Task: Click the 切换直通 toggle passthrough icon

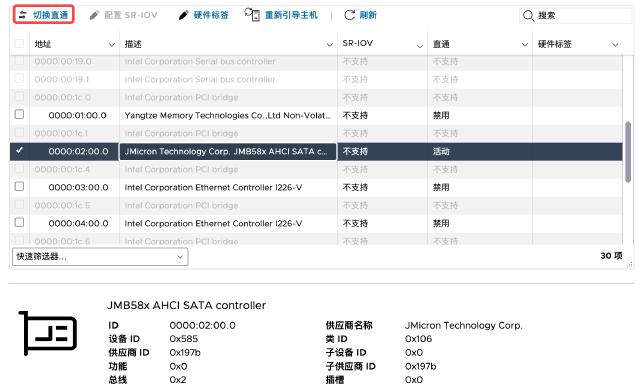Action: tap(23, 15)
